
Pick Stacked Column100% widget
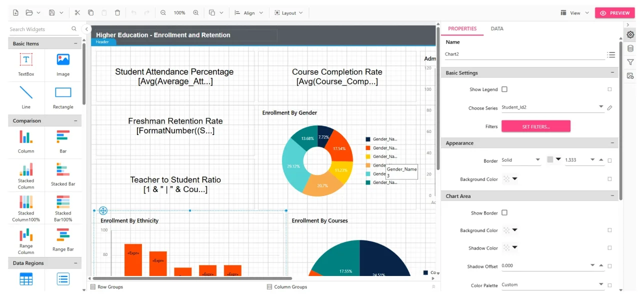point(26,208)
